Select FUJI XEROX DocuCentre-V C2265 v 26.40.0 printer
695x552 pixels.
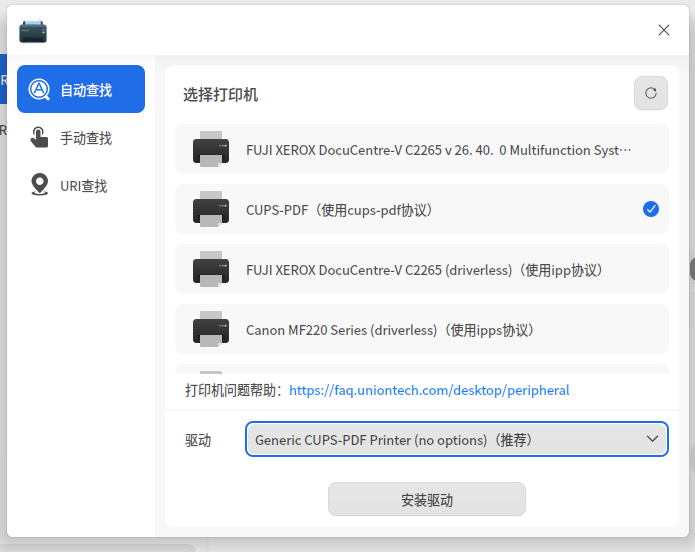(422, 149)
